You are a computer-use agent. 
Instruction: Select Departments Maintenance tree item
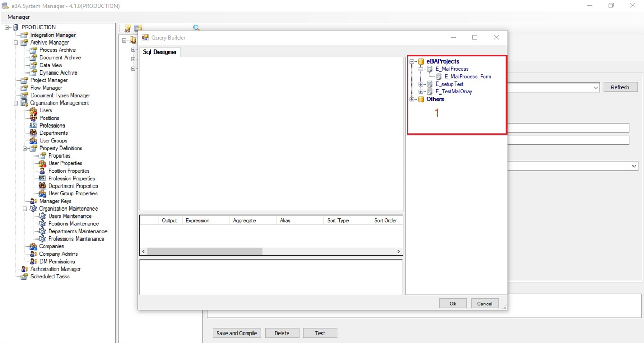[78, 231]
